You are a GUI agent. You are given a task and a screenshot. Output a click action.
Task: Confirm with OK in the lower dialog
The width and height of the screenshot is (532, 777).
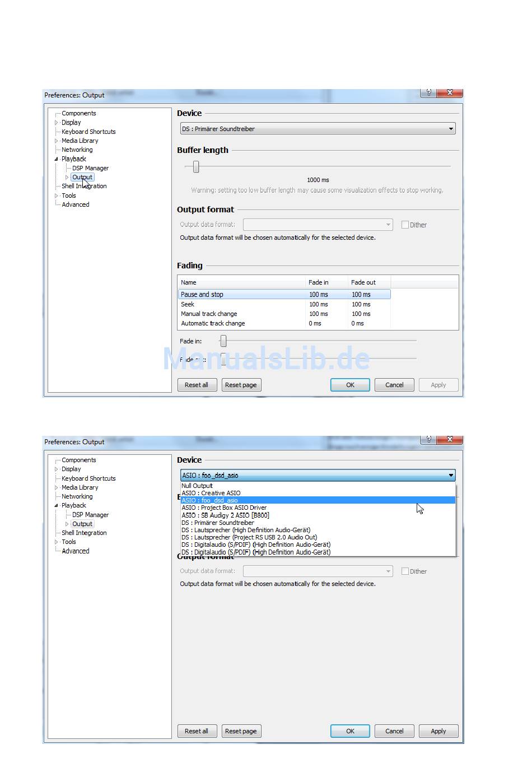pos(350,731)
